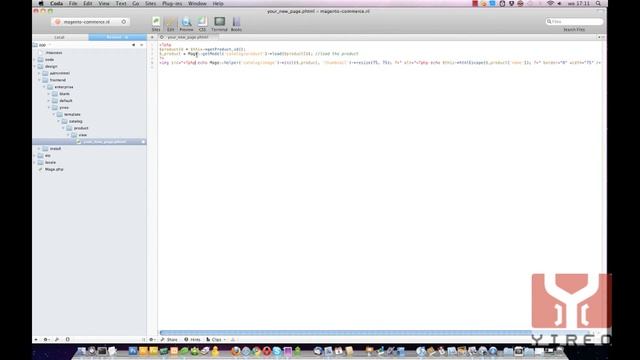Collapse the frontend folder
Viewport: 640px width, 360px height.
(x=40, y=80)
